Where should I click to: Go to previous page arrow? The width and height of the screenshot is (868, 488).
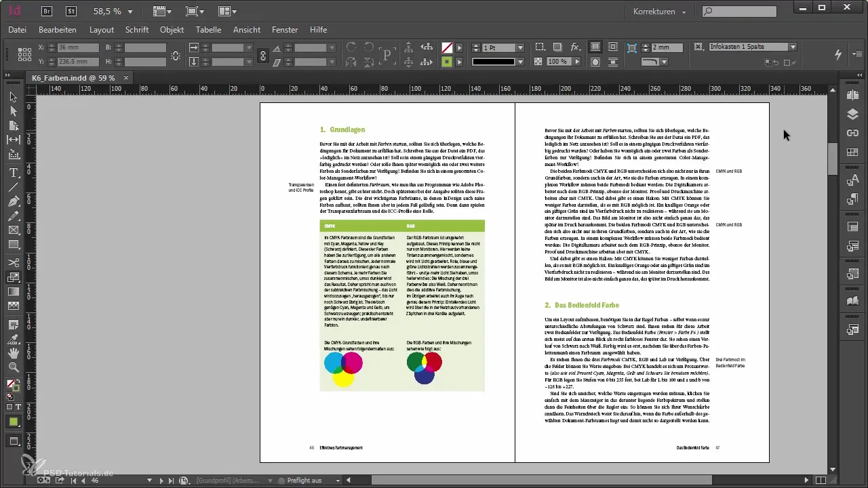click(82, 481)
